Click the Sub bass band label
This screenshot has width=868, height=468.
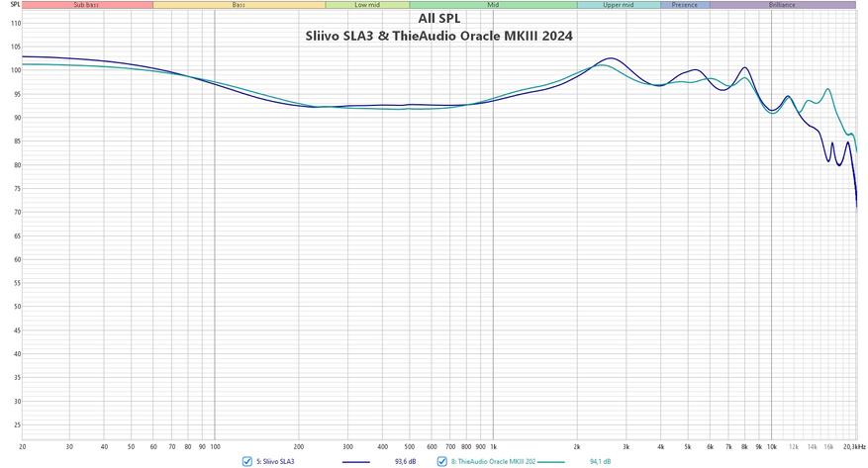click(86, 5)
